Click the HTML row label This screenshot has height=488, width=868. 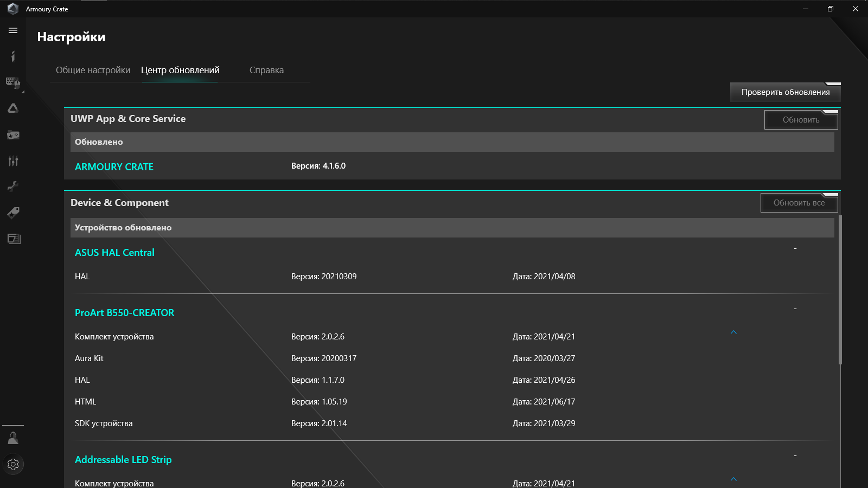click(85, 402)
